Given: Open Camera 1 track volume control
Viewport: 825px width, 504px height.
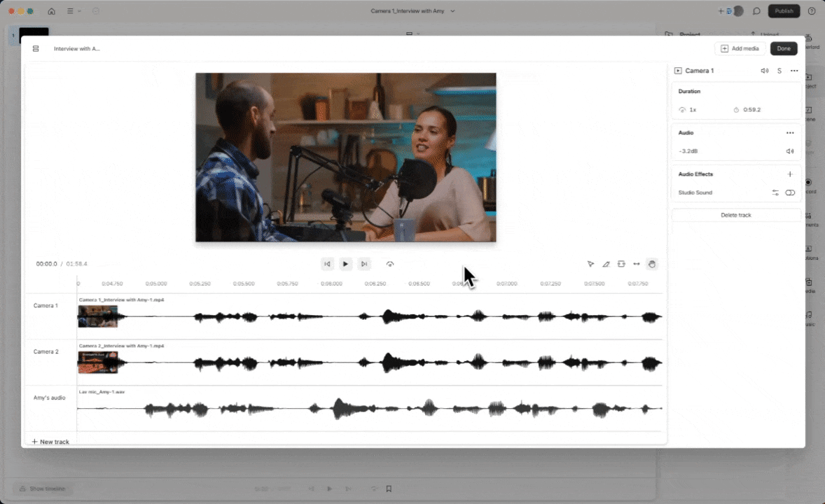Looking at the screenshot, I should [x=764, y=71].
